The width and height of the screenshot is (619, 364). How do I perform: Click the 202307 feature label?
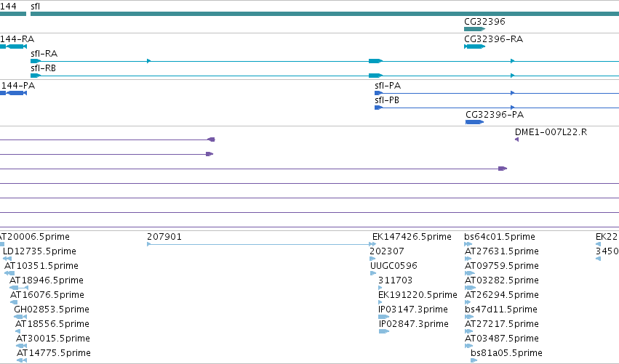tap(386, 251)
